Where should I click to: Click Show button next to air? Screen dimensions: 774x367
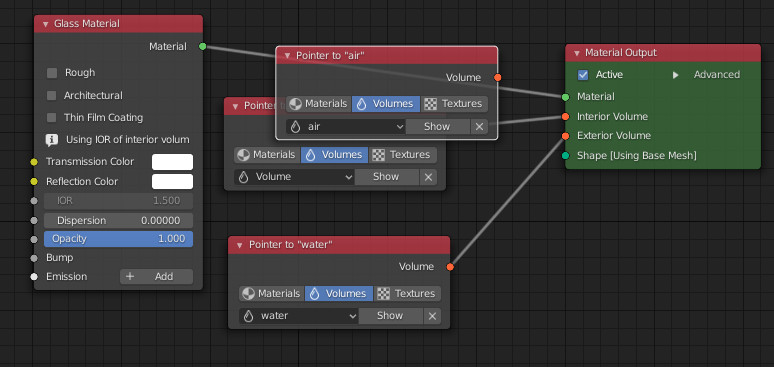click(x=437, y=127)
